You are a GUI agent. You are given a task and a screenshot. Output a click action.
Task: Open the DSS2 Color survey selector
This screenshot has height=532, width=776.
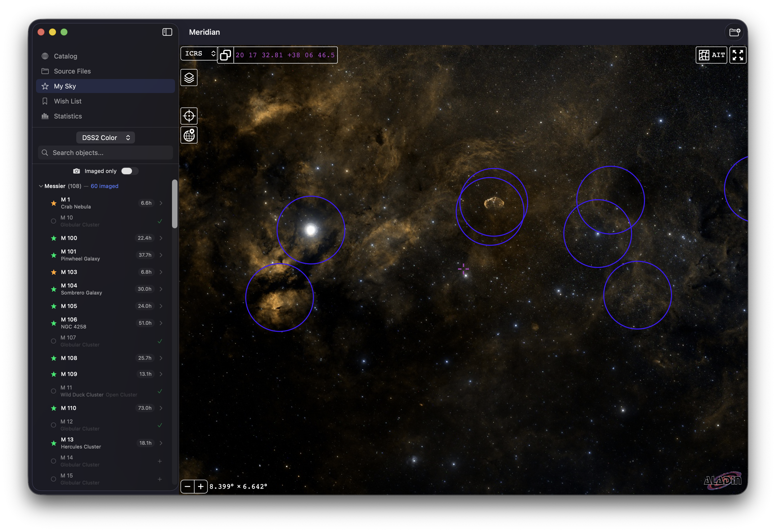tap(105, 137)
